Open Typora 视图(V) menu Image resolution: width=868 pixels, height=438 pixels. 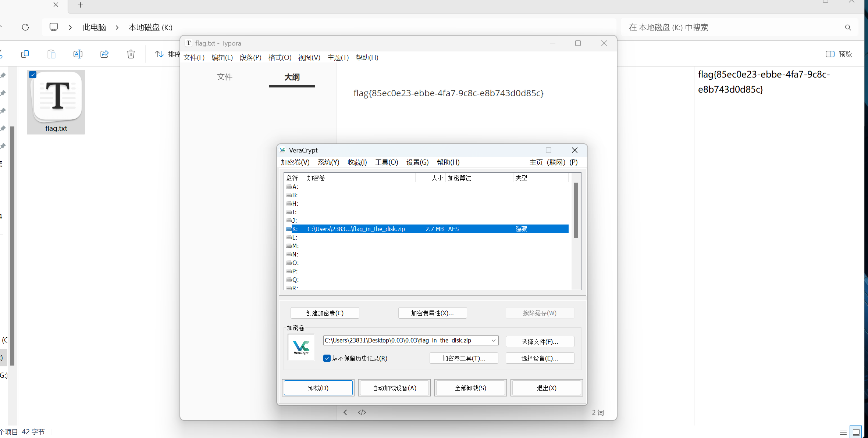coord(309,58)
